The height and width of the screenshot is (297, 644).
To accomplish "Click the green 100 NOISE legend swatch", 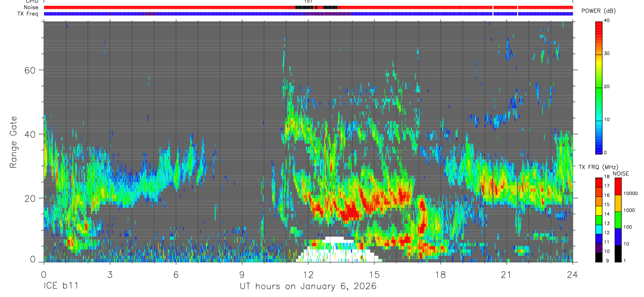I will [x=618, y=221].
